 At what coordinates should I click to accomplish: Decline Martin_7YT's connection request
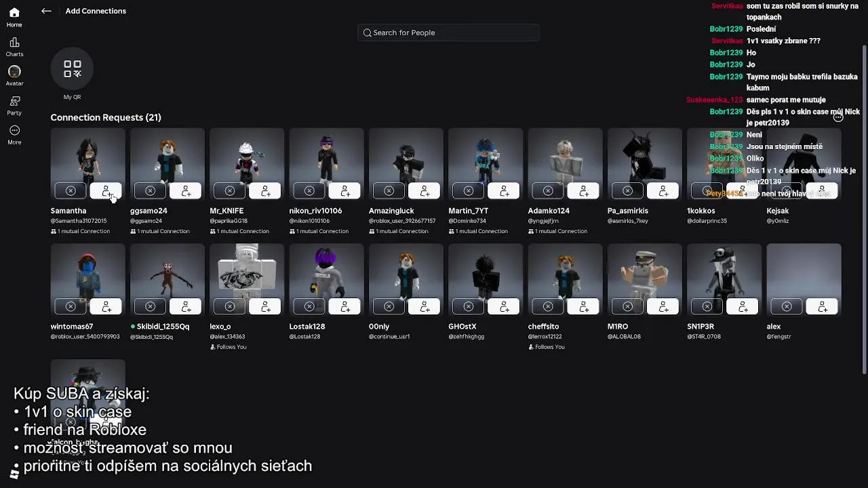click(x=468, y=191)
